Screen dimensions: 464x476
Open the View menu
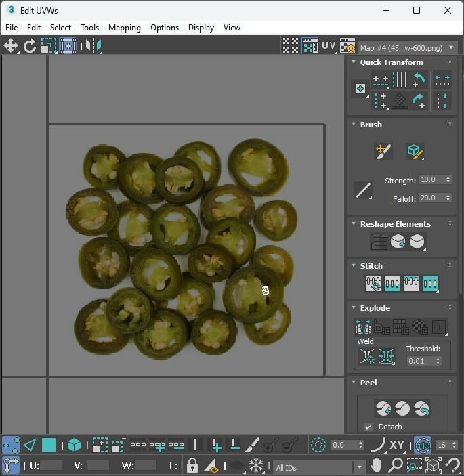(232, 28)
